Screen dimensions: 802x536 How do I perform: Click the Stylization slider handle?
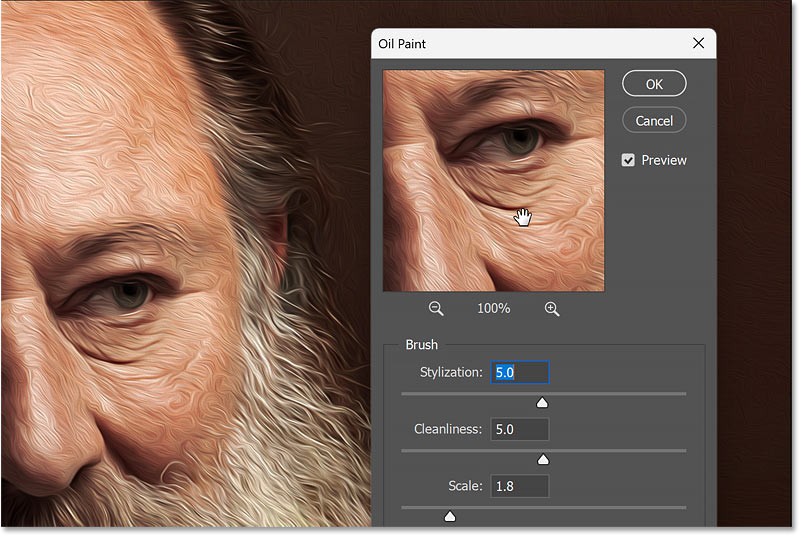pyautogui.click(x=542, y=402)
